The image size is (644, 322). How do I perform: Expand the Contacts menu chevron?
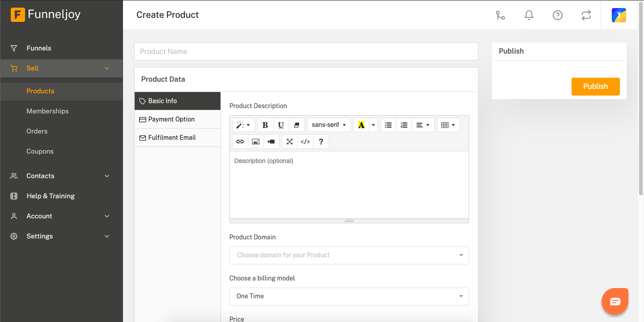pos(107,176)
